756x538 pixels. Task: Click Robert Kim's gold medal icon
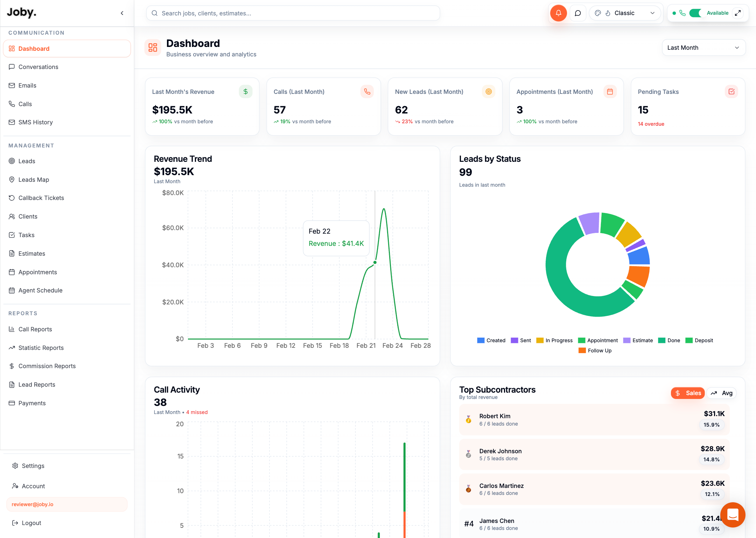tap(468, 420)
